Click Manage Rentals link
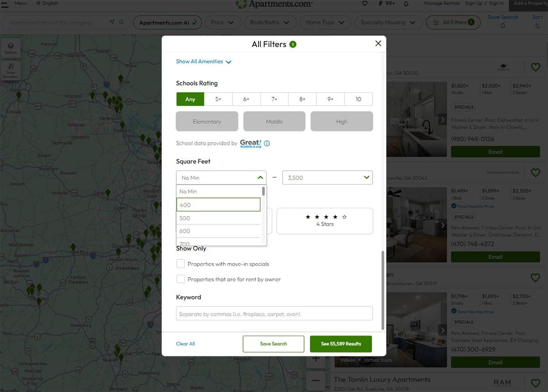 pos(442,3)
